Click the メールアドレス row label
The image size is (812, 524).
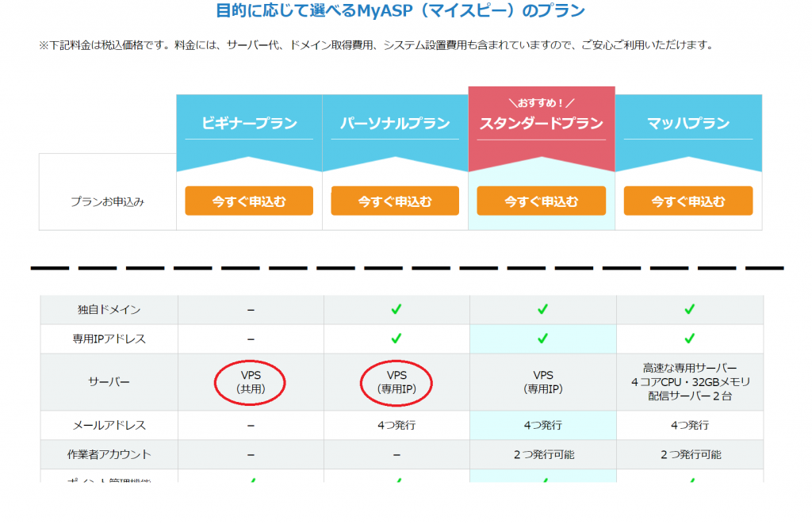(109, 425)
